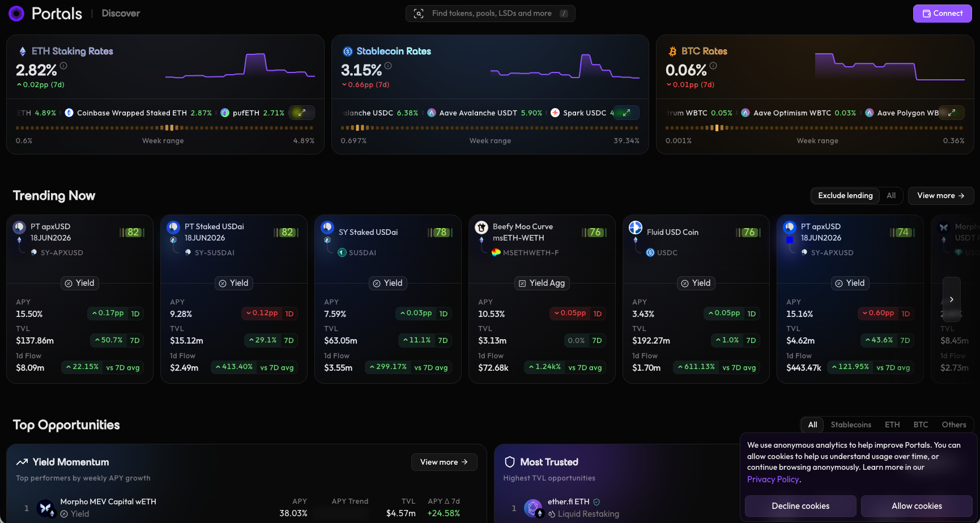Click the Stablecoin Rates heading
Viewport: 980px width, 523px height.
tap(394, 52)
